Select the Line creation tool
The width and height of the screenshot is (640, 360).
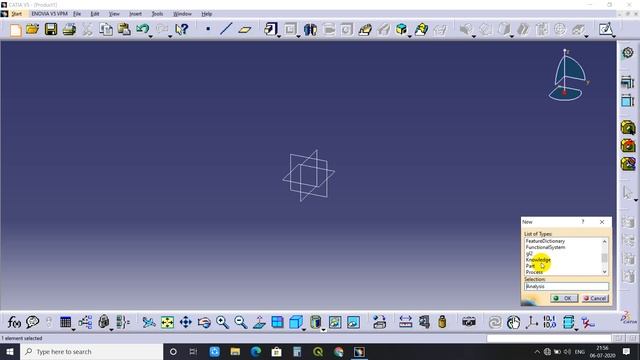226,29
